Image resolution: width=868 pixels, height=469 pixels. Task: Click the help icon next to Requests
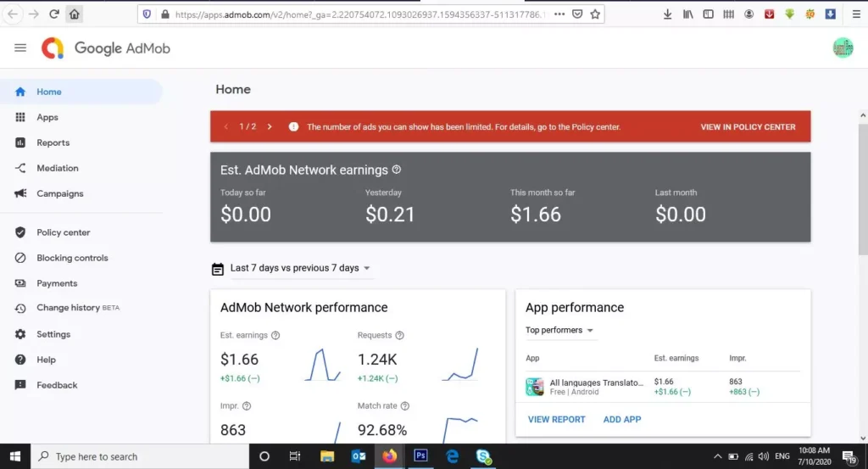coord(399,335)
